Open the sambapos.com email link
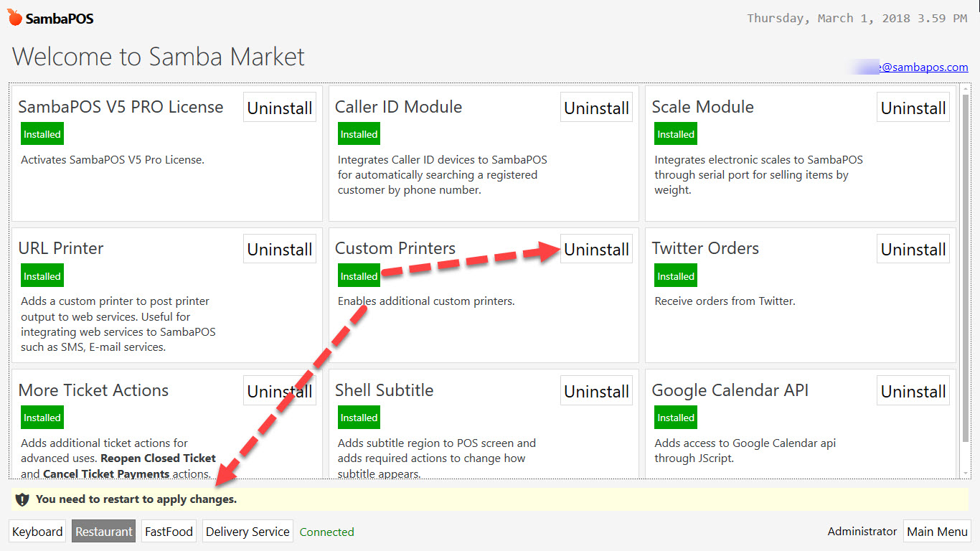Viewport: 980px width, 551px height. pyautogui.click(x=918, y=67)
